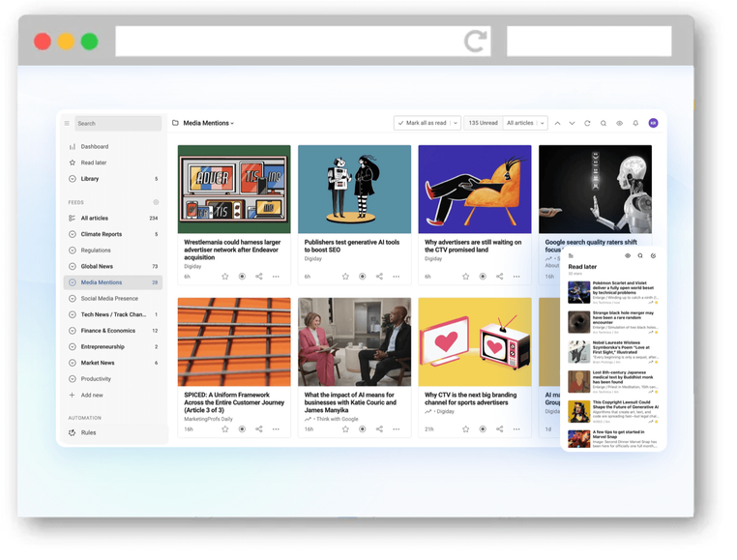The height and width of the screenshot is (560, 737).
Task: Open the notifications bell icon
Action: (x=635, y=124)
